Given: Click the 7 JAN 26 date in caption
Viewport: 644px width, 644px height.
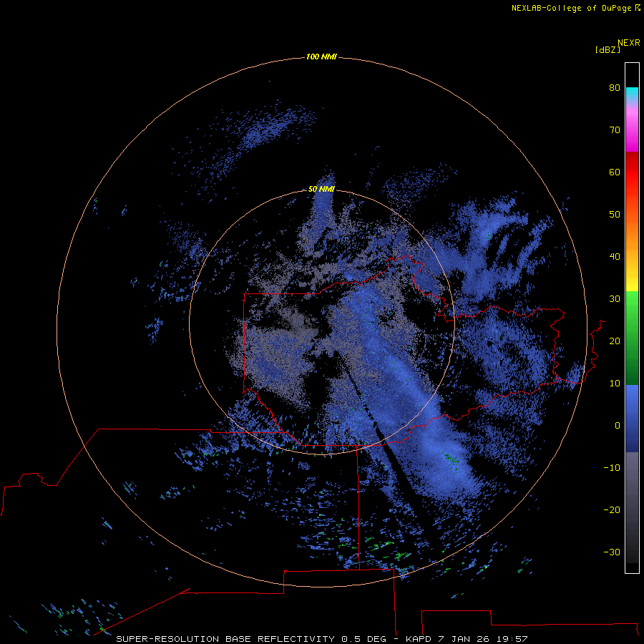Looking at the screenshot, I should tap(466, 639).
